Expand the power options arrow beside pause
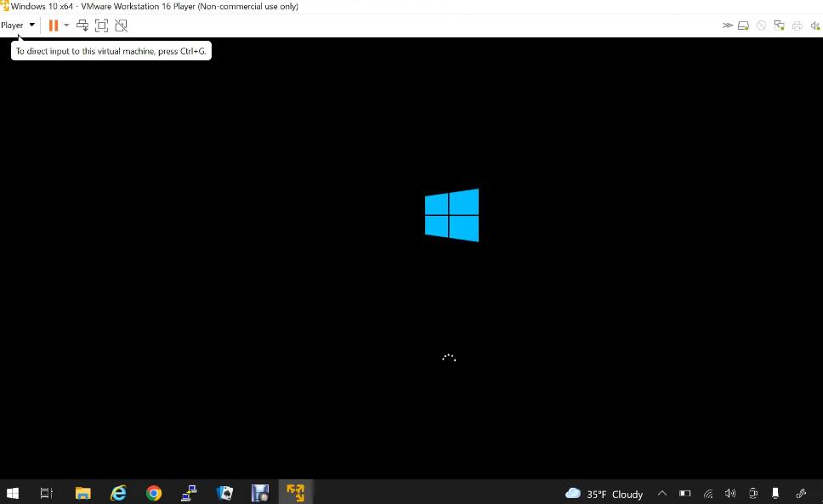 point(66,25)
